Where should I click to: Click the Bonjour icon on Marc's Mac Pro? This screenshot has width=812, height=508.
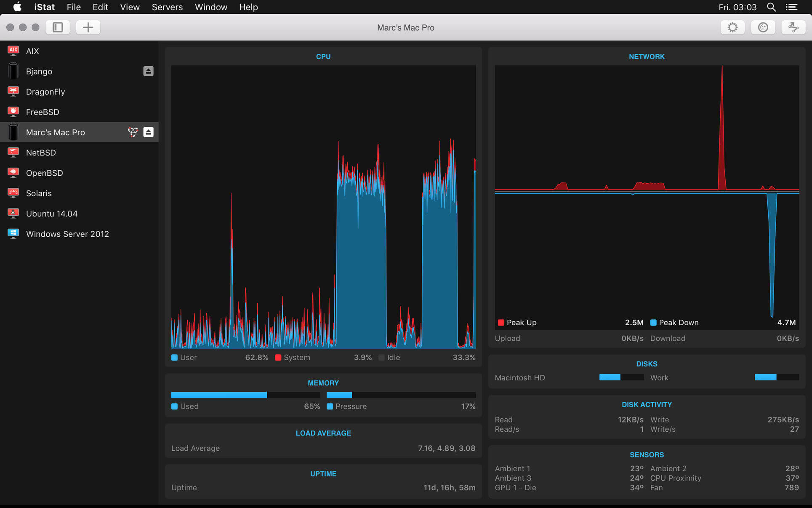pyautogui.click(x=133, y=132)
